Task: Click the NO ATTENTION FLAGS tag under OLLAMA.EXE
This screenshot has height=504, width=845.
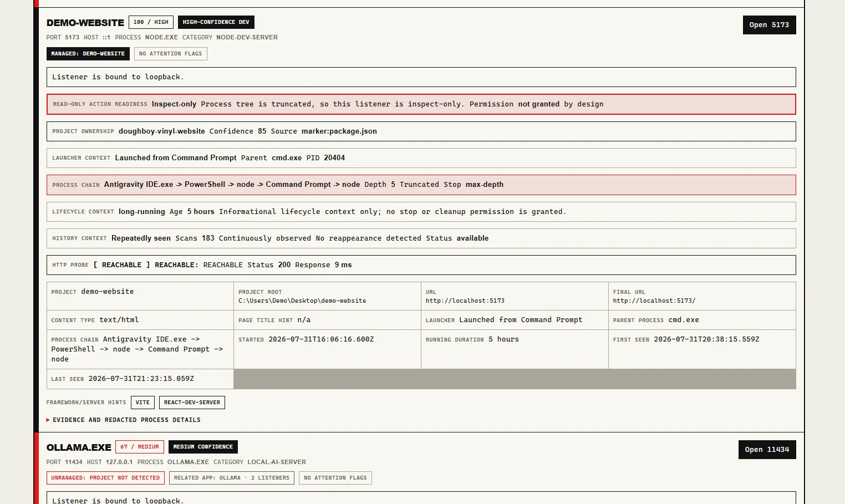Action: click(335, 478)
